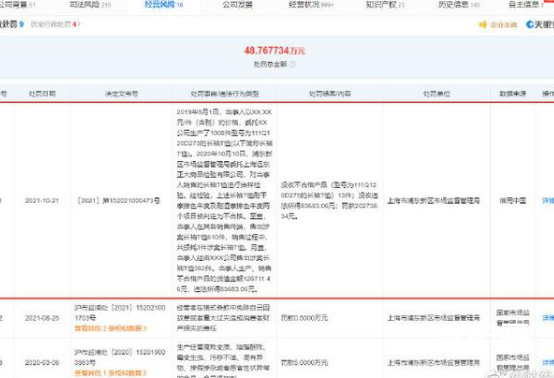Select the date cell 2021-10-21
This screenshot has height=378, width=554.
(x=42, y=201)
